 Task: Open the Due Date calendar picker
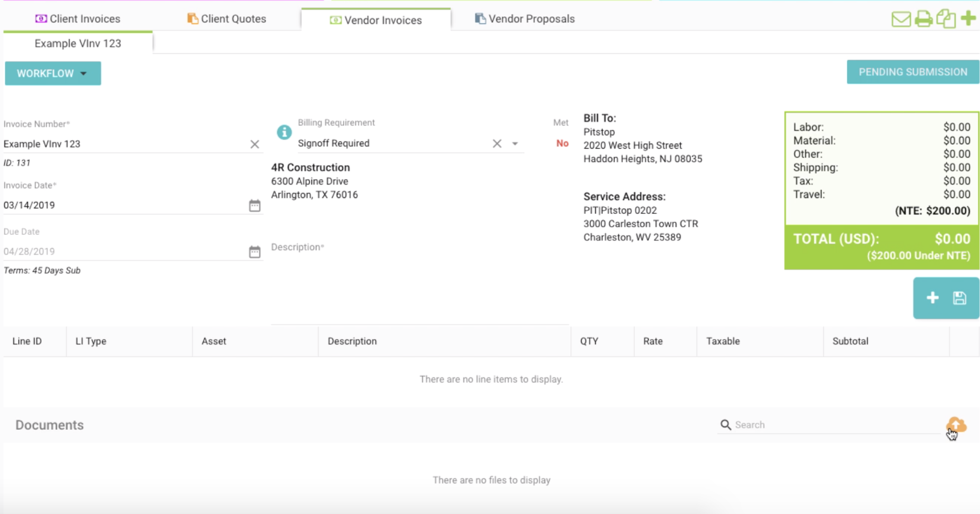(254, 251)
